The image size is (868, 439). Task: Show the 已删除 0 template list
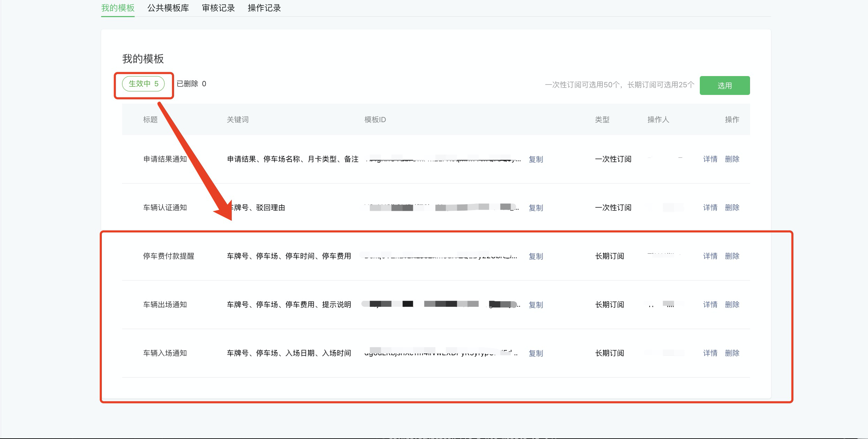[x=191, y=84]
